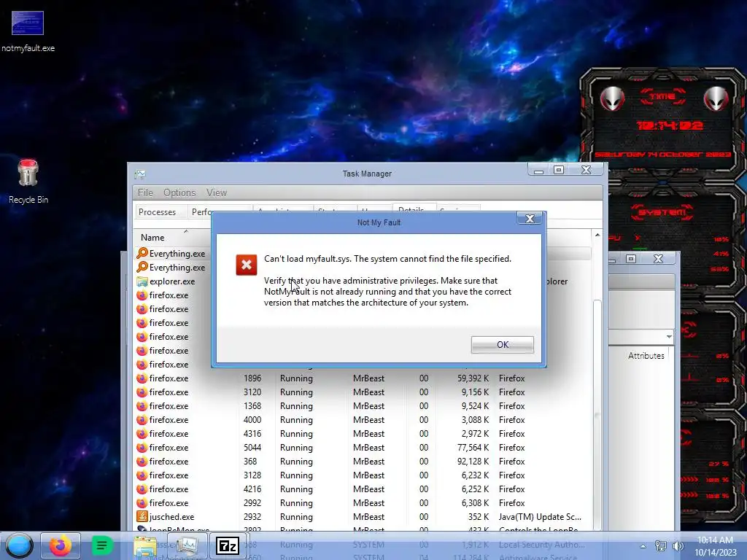This screenshot has width=747, height=560.
Task: Minimize the Task Manager window
Action: (538, 171)
